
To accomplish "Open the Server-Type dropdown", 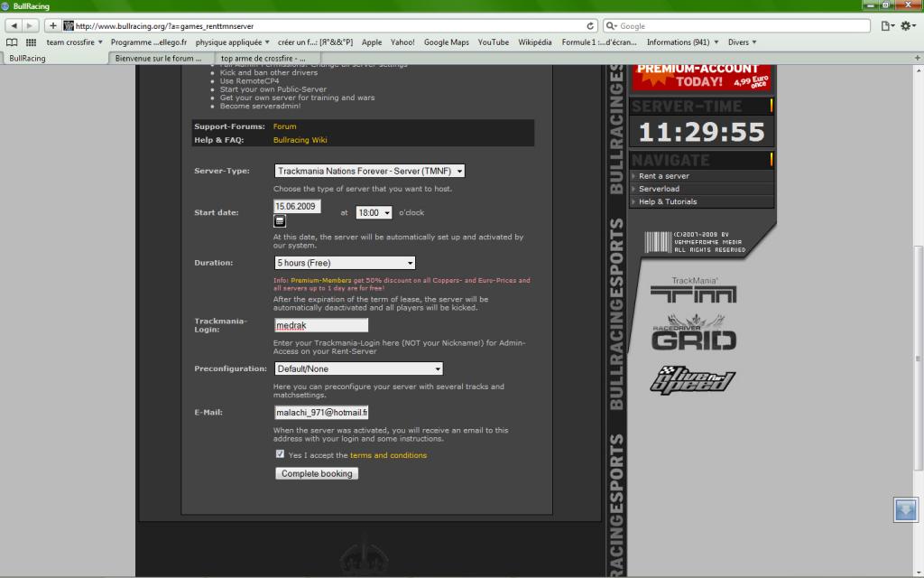I will [369, 171].
